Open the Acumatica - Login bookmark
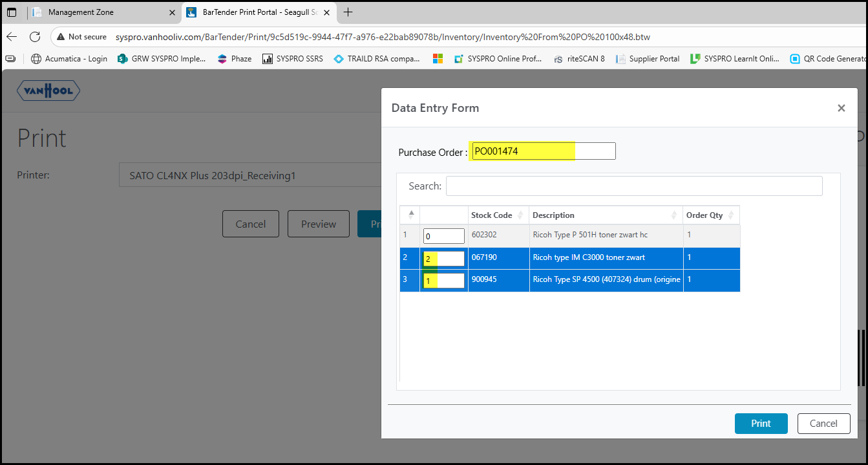Viewport: 868px width, 465px height. [69, 59]
